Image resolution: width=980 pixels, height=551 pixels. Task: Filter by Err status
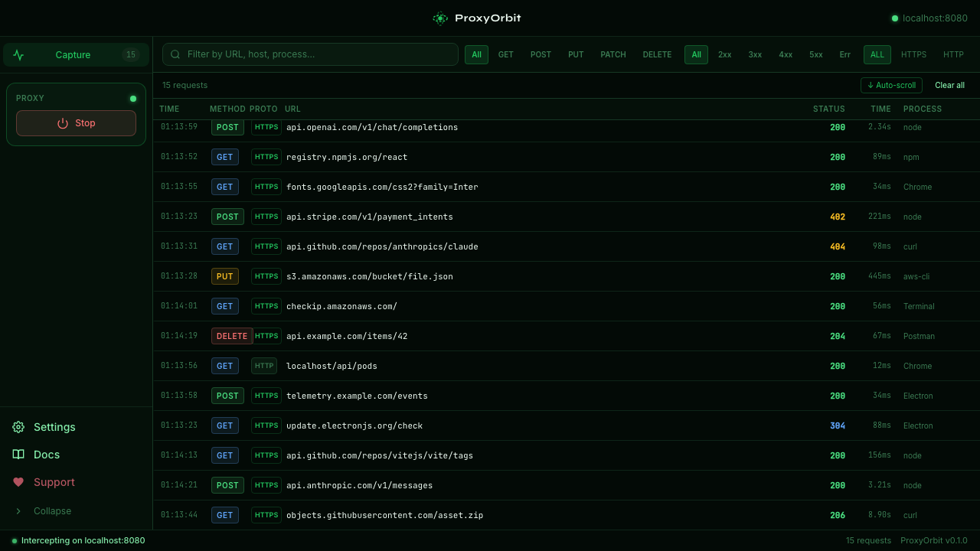point(845,54)
